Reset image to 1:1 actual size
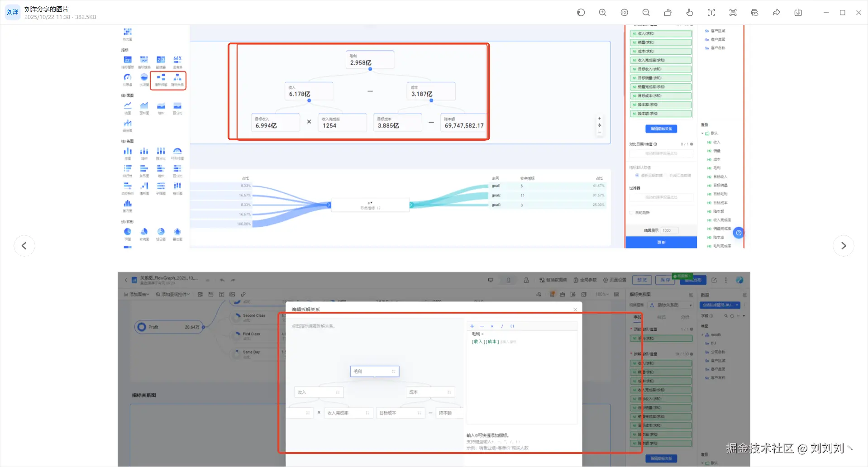 coord(624,13)
